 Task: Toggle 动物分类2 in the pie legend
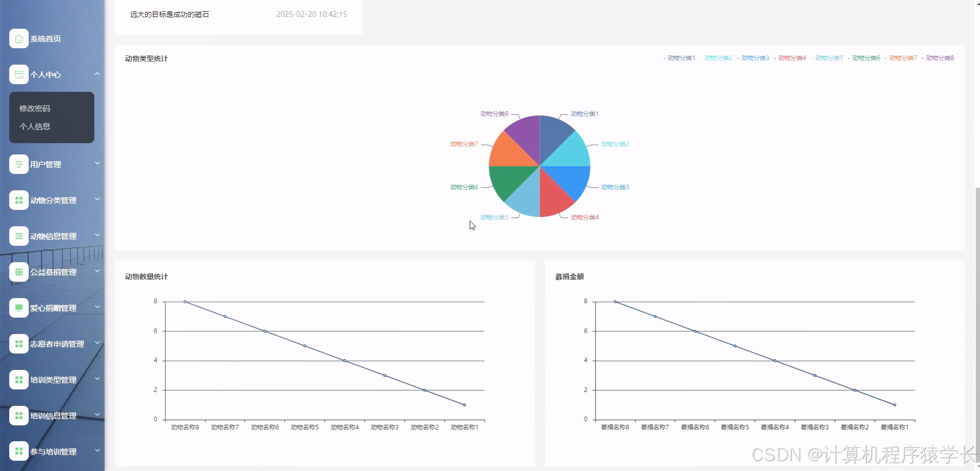pos(716,58)
